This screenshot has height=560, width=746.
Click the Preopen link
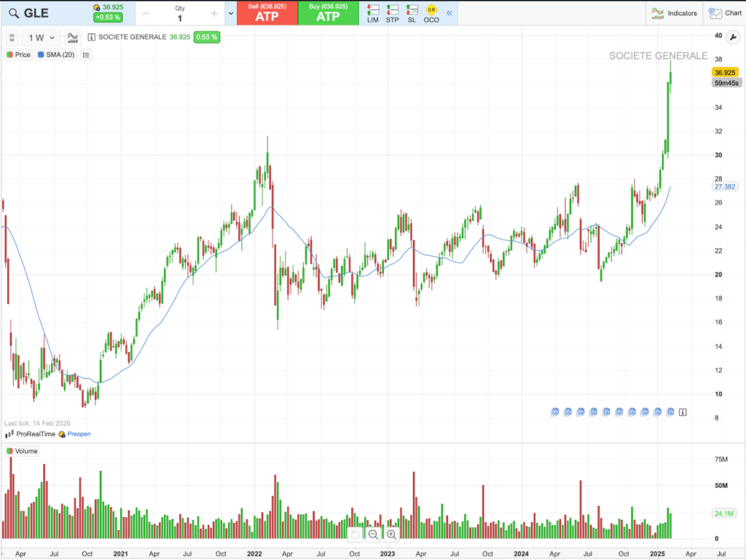tap(79, 434)
